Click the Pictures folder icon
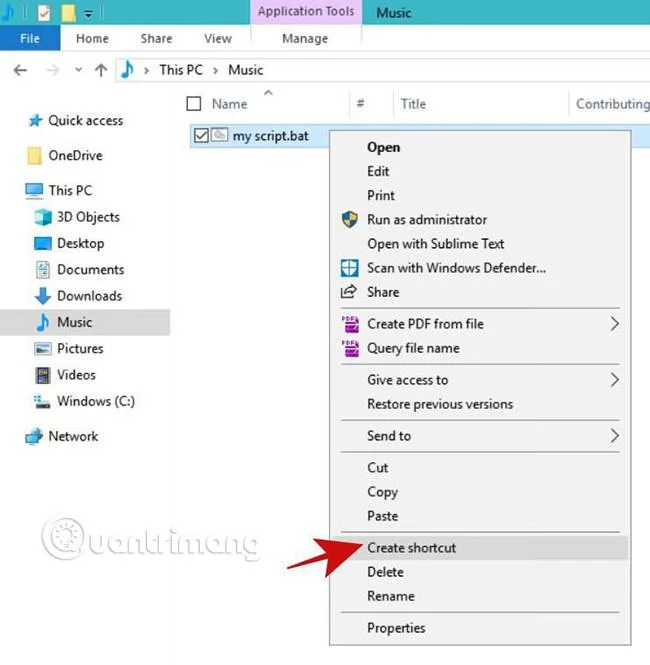This screenshot has height=665, width=650. pyautogui.click(x=43, y=349)
